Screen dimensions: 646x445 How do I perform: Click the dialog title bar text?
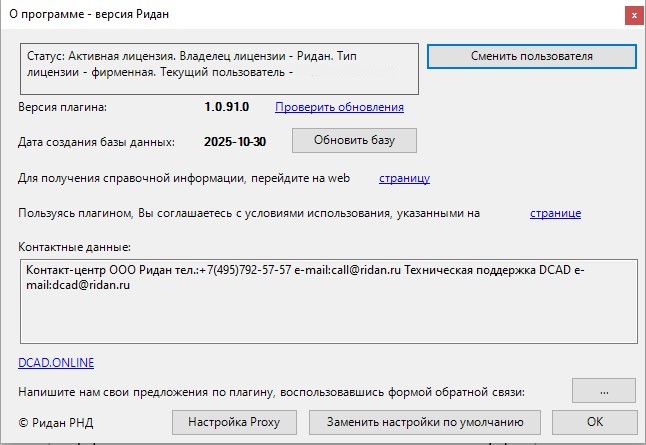(x=85, y=15)
